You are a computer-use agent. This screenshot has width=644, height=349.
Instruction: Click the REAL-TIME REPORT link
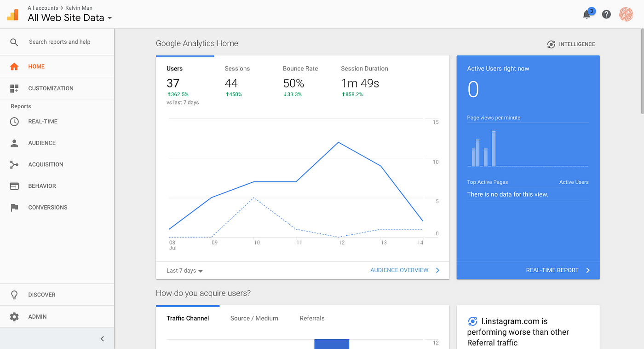click(x=552, y=270)
